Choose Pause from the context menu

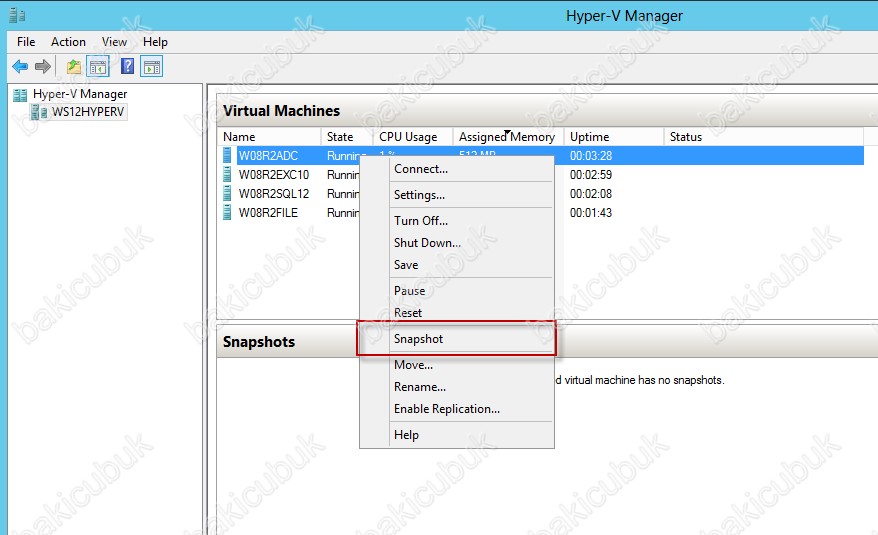point(457,290)
